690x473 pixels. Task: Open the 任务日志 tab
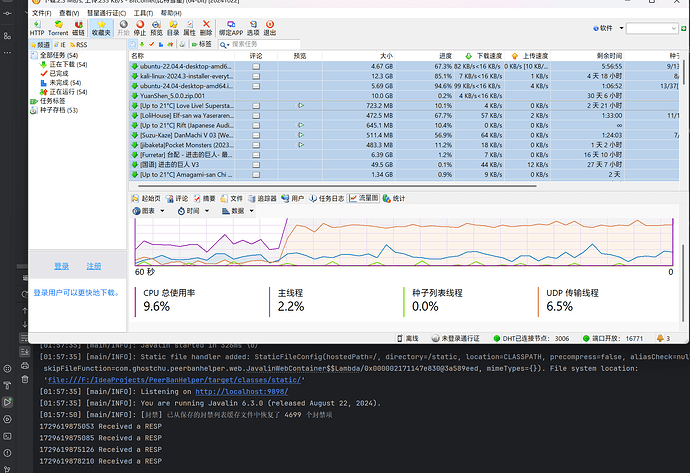[327, 198]
